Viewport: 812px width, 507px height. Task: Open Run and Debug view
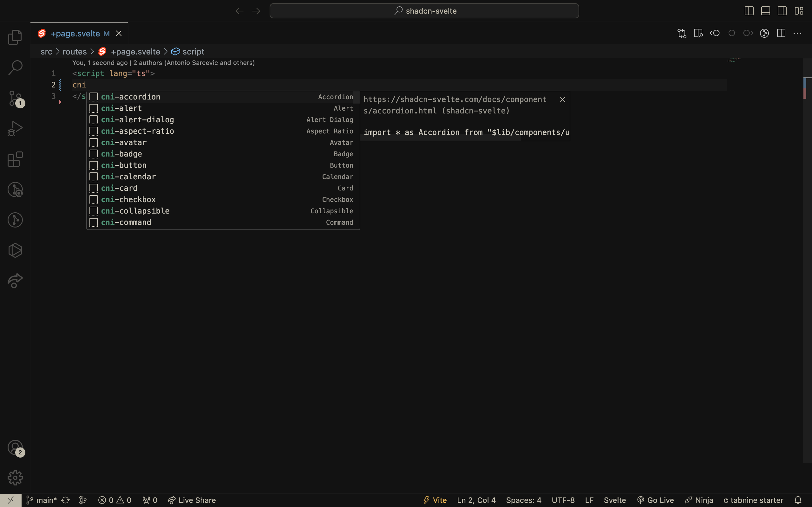click(x=15, y=129)
